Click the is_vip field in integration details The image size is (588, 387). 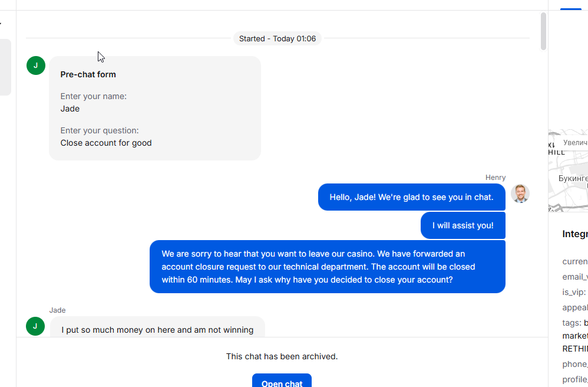575,292
